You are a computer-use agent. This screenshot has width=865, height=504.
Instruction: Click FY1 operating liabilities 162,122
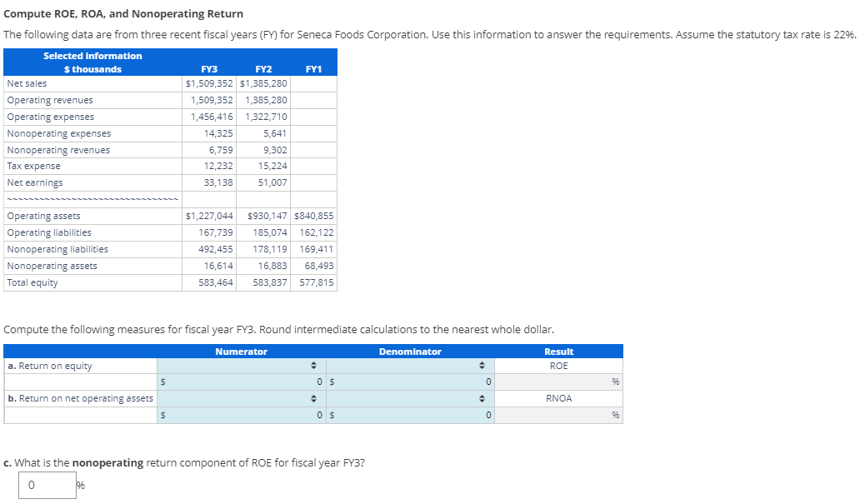317,232
